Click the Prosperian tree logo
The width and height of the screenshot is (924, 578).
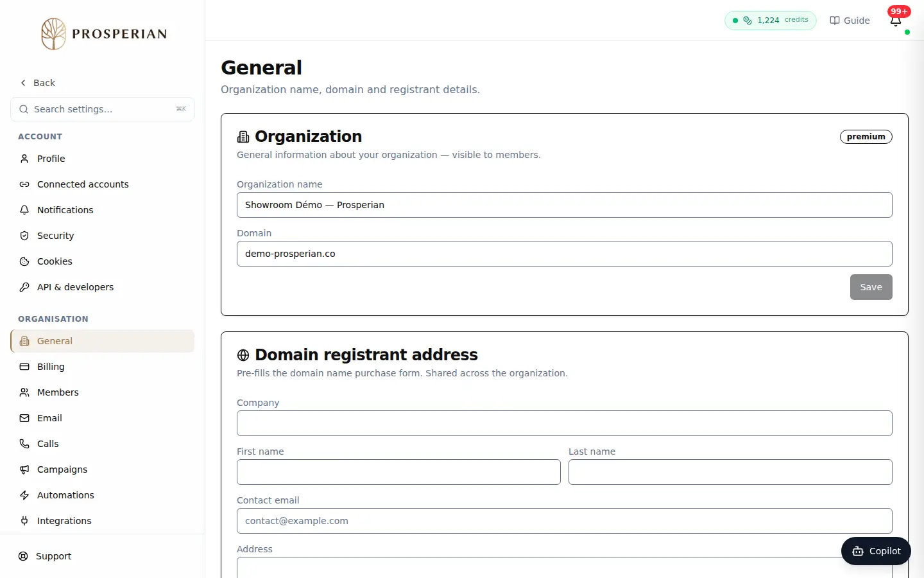point(54,34)
